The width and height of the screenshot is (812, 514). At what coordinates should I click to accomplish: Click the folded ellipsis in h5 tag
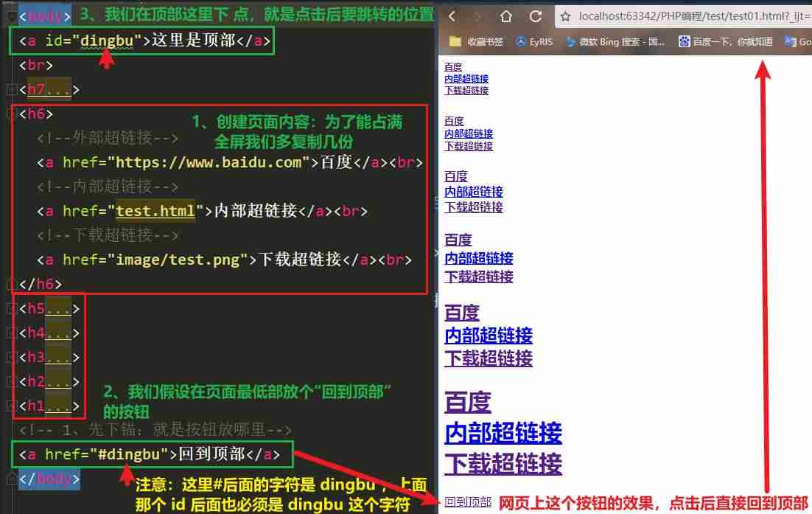pyautogui.click(x=58, y=309)
